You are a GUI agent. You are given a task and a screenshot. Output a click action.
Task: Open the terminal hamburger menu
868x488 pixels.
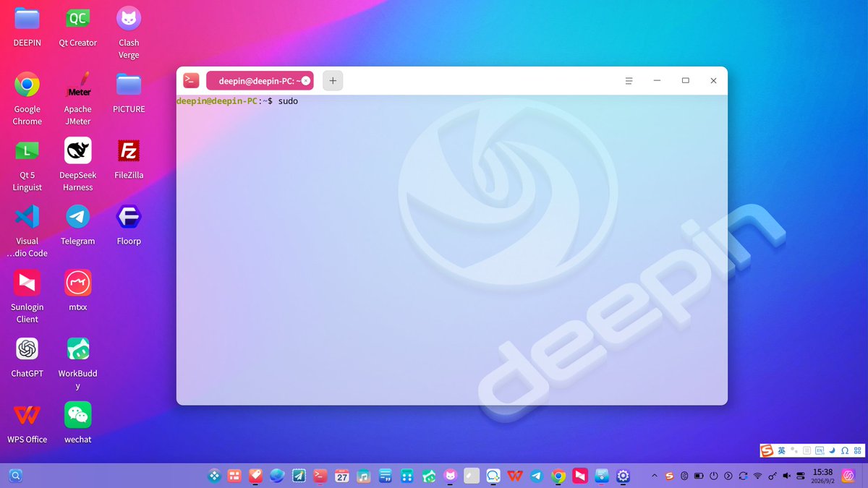629,81
